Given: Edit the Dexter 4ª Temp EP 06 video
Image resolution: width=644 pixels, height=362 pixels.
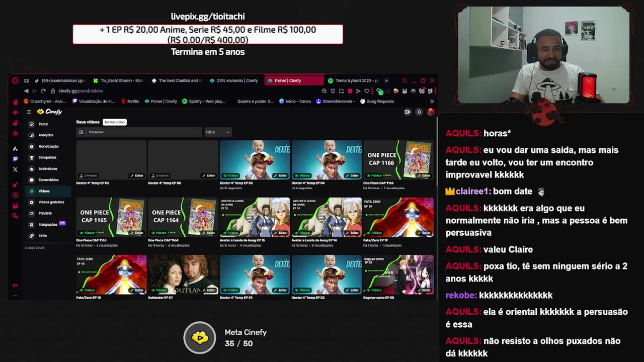Looking at the screenshot, I should coord(137,175).
